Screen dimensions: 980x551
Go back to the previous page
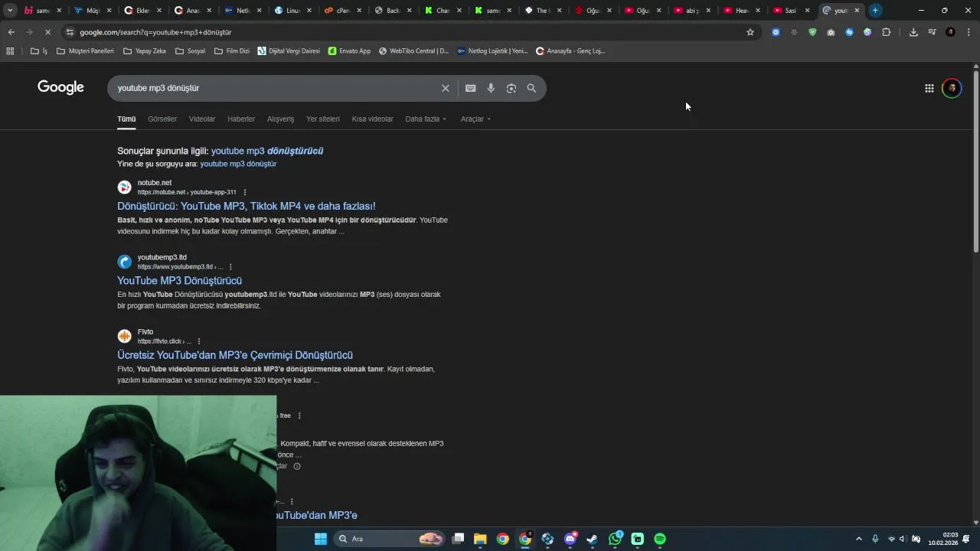coord(11,32)
